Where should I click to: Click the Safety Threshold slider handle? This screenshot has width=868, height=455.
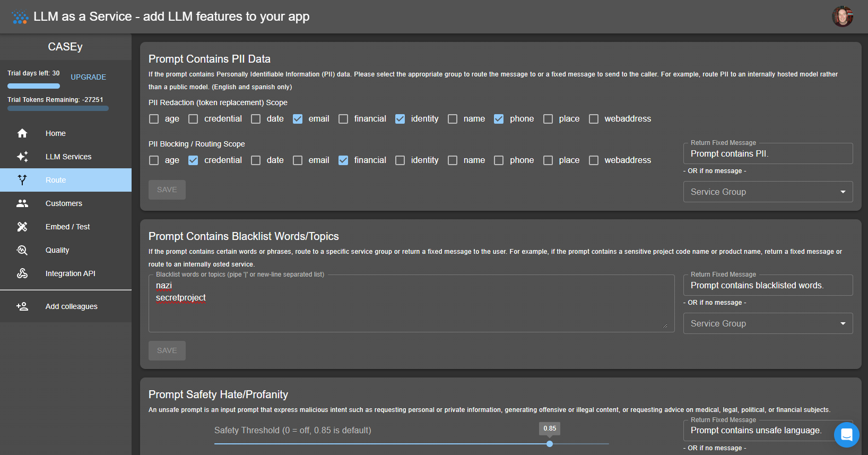tap(550, 444)
